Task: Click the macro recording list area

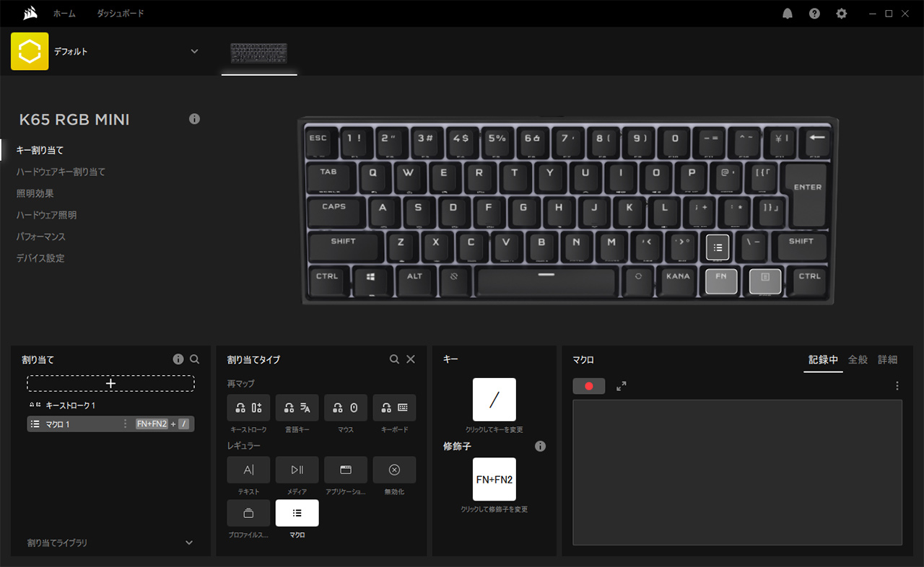Action: 737,472
